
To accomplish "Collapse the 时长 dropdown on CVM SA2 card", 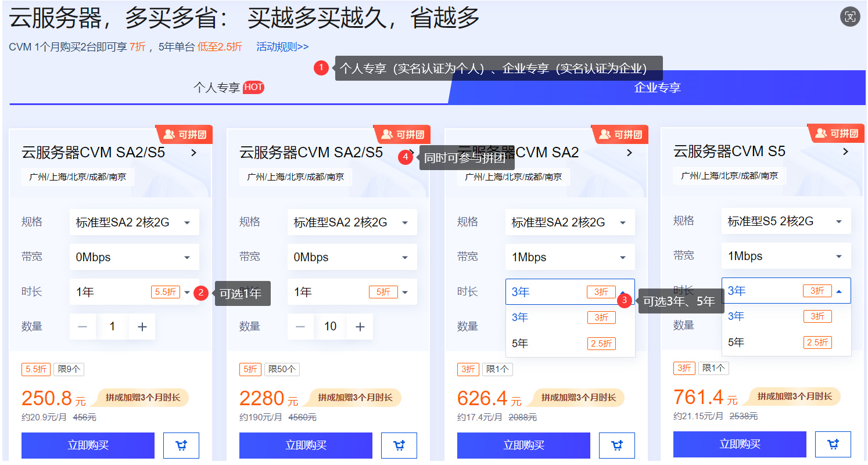I will [x=570, y=292].
